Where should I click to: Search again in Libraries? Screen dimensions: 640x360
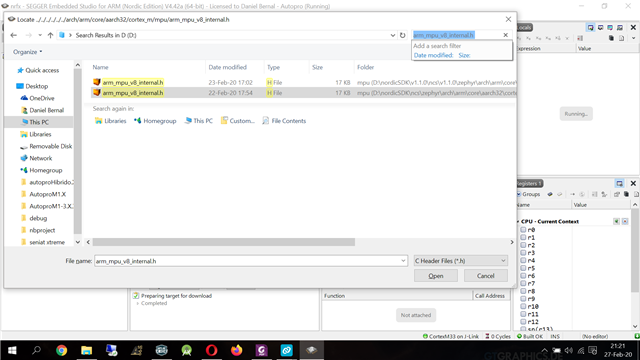coord(111,121)
